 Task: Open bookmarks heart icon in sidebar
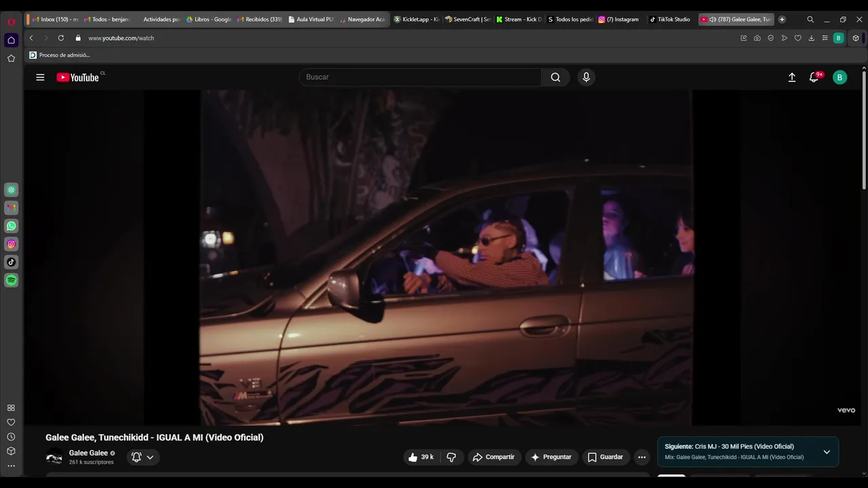coord(11,422)
